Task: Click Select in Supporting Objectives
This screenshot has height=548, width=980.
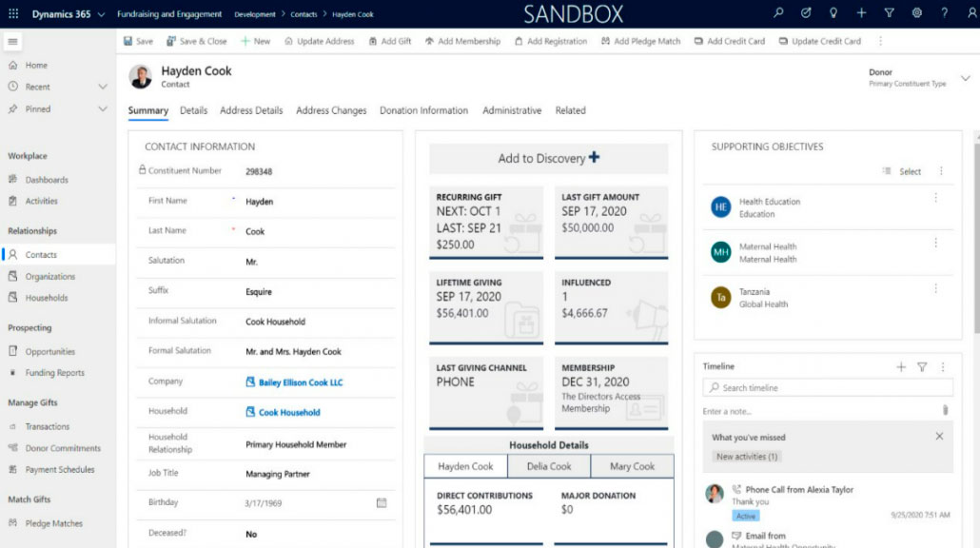Action: coord(902,171)
